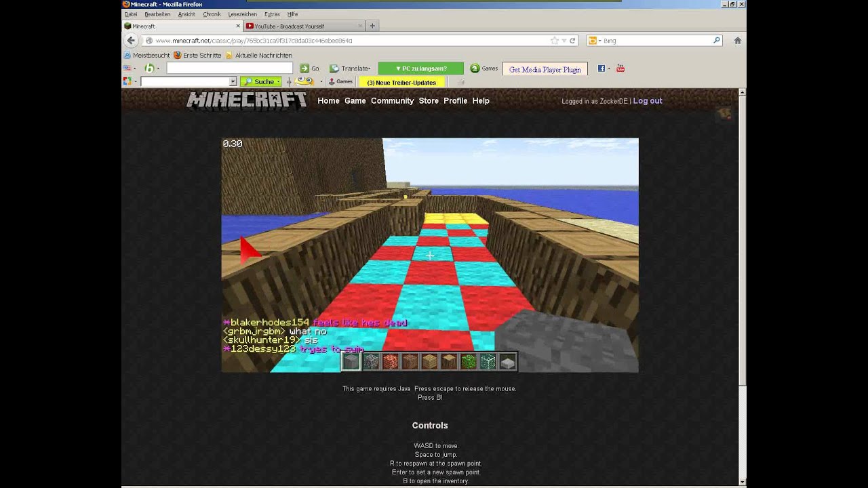Expand the Facebook icon dropdown arrow
Viewport: 868px width, 488px height.
pyautogui.click(x=608, y=68)
